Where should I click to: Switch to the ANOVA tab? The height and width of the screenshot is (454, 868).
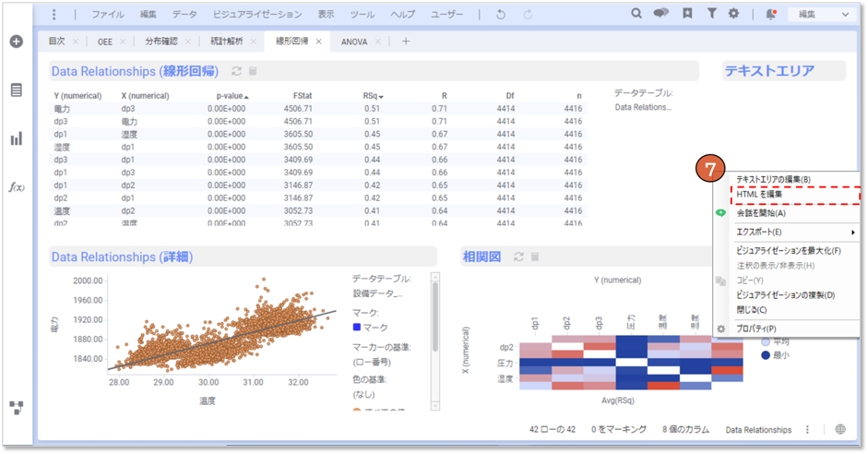(354, 42)
